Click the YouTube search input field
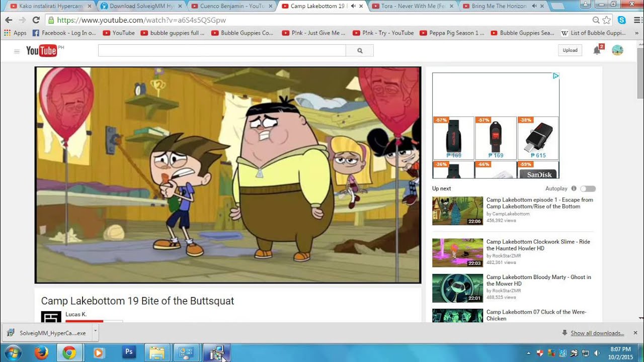The width and height of the screenshot is (644, 362). pyautogui.click(x=222, y=50)
